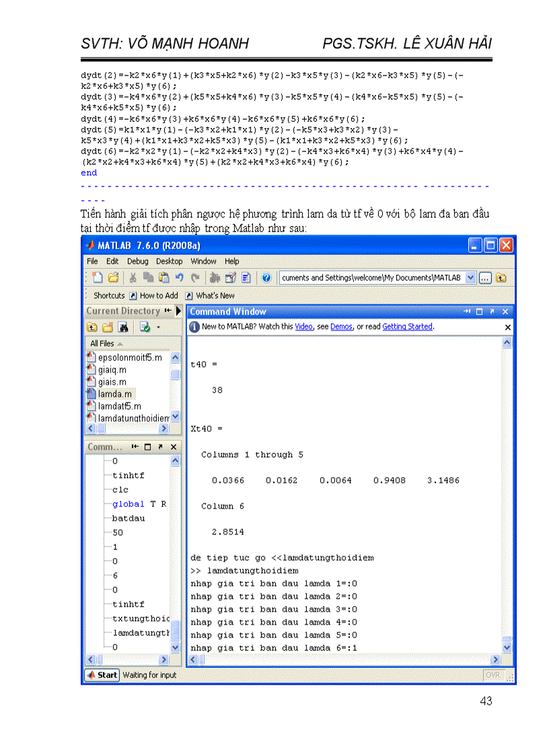Viewport: 549px width, 756px height.
Task: Click the browse for folder ellipsis button
Action: (x=486, y=277)
